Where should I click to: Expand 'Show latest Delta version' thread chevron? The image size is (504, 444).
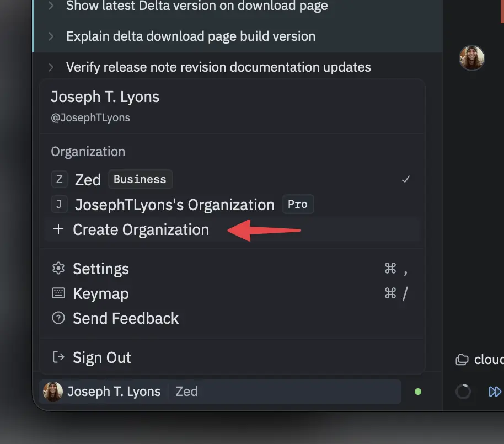tap(51, 6)
